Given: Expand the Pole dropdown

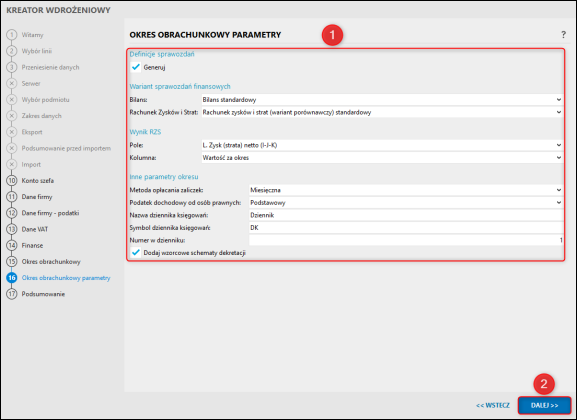Looking at the screenshot, I should click(382, 145).
